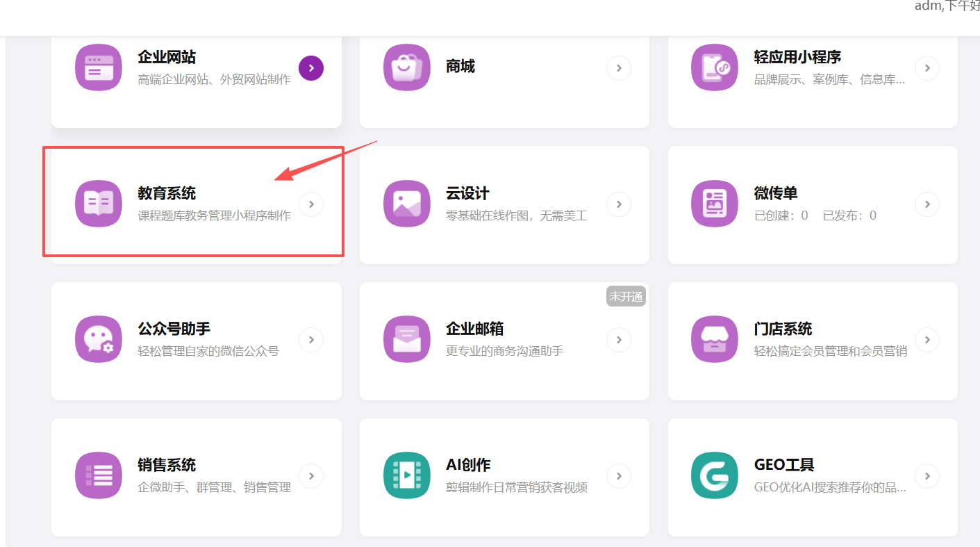Open 云设计 via its chevron arrow
Viewport: 980px width, 547px height.
619,204
